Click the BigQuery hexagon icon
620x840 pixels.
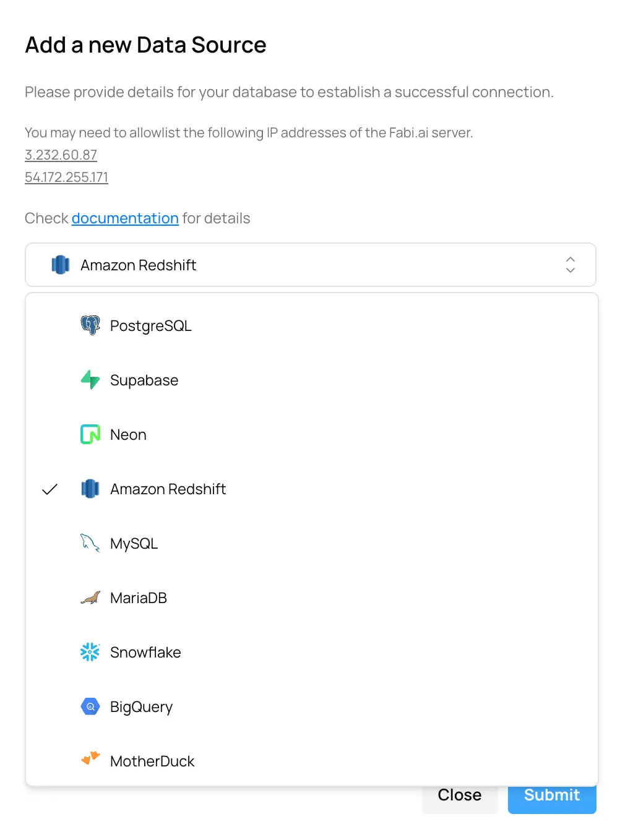coord(90,706)
